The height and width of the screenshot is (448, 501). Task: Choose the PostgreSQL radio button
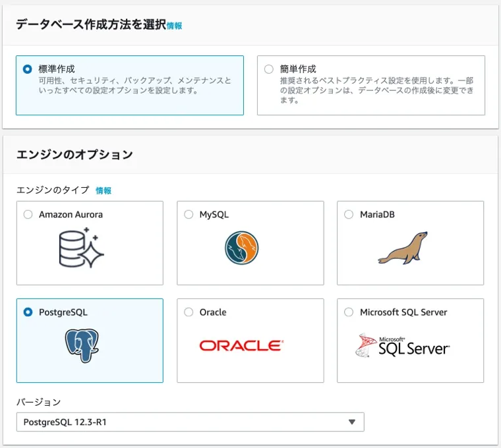click(28, 312)
